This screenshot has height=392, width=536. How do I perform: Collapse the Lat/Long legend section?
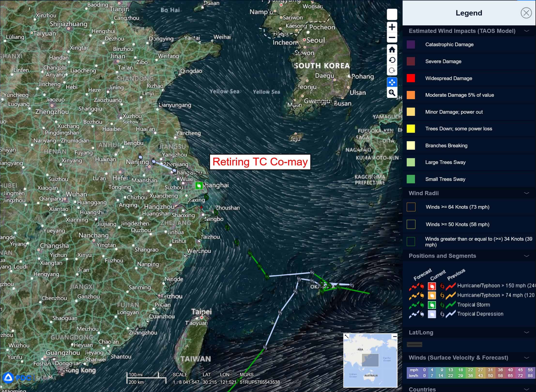526,332
